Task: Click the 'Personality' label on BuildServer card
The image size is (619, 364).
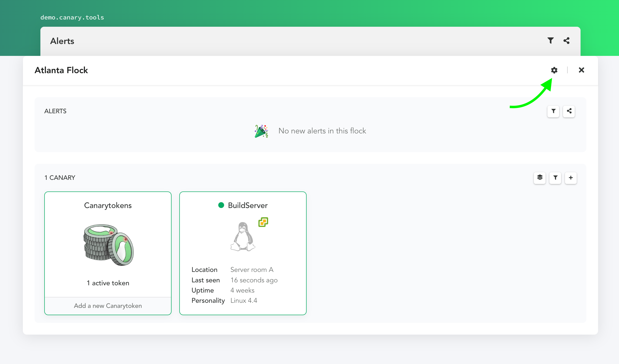Action: tap(208, 301)
